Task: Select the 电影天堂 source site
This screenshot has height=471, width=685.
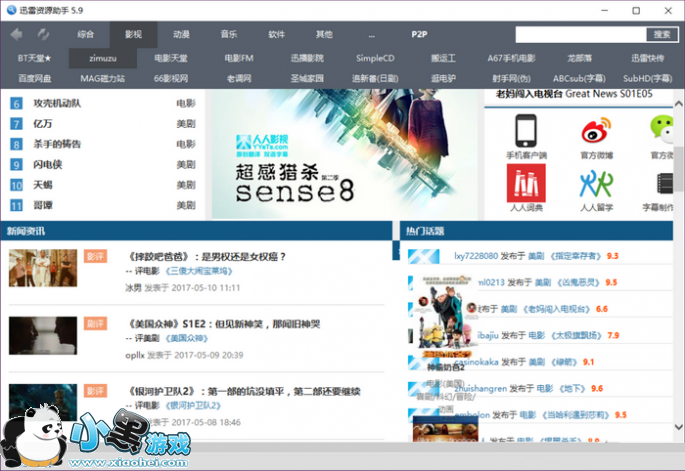Action: [171, 58]
